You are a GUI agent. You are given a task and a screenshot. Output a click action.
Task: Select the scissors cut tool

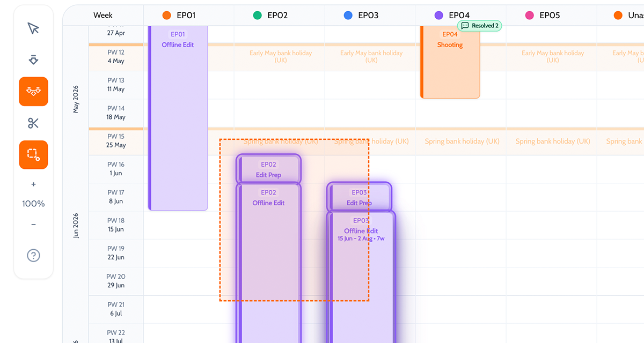[33, 123]
